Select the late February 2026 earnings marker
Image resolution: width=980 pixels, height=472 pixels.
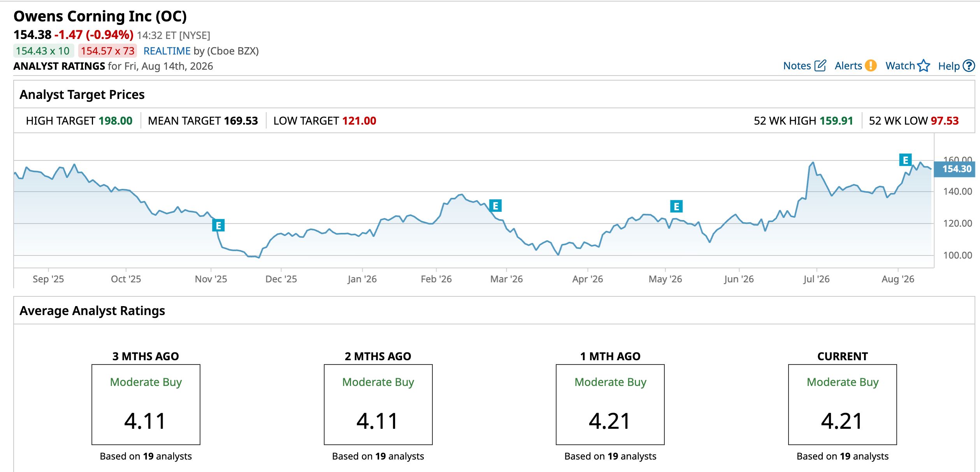[x=495, y=206]
